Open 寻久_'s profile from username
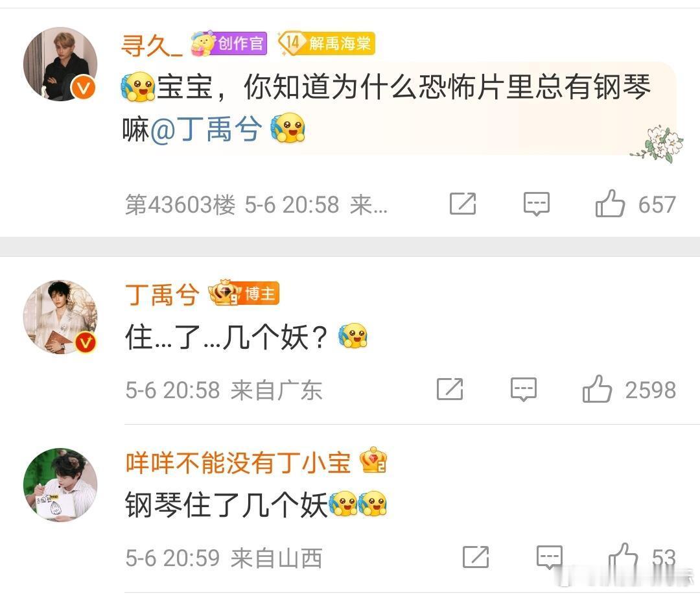Image resolution: width=700 pixels, height=594 pixels. pyautogui.click(x=151, y=45)
